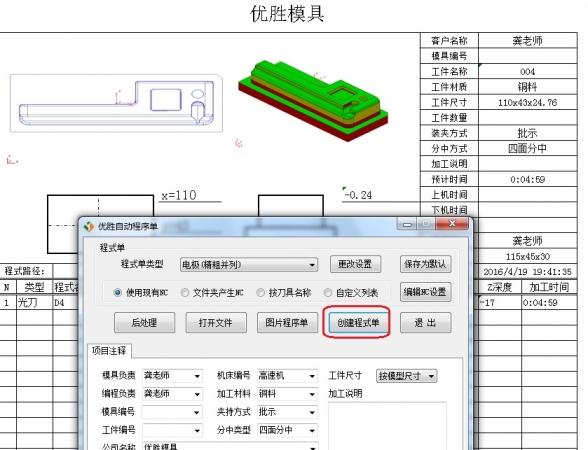Click the 退出 button
The height and width of the screenshot is (450, 588).
(425, 322)
